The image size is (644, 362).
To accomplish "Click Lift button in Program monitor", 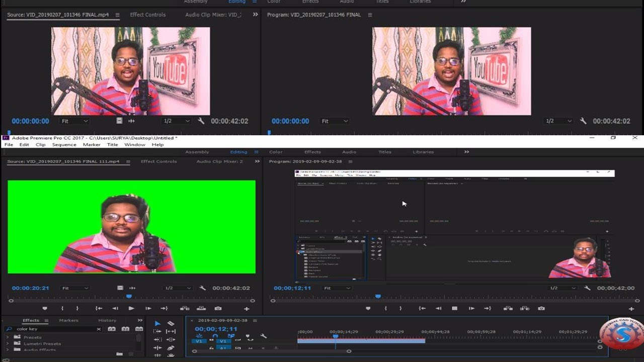I will pyautogui.click(x=508, y=308).
